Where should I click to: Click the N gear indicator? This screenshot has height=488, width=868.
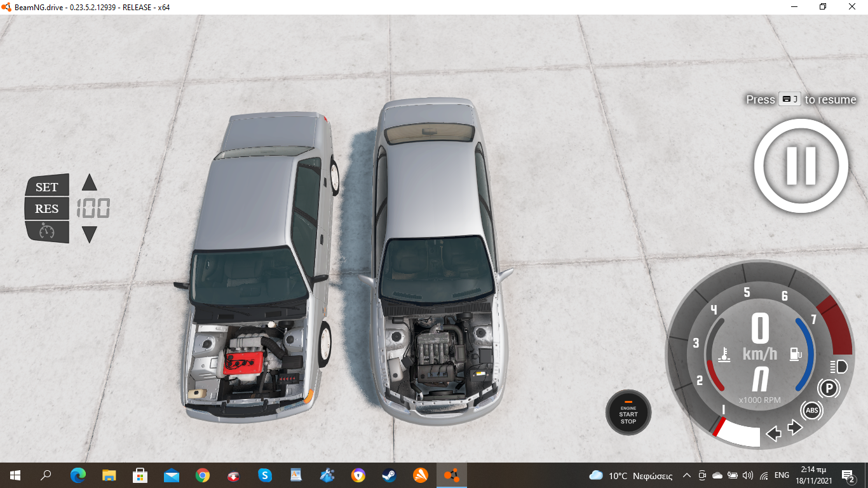coord(761,380)
